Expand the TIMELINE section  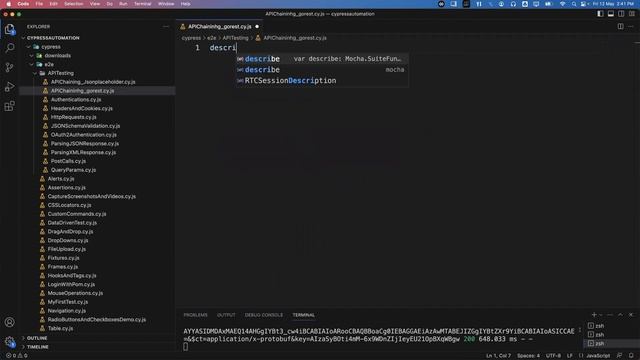(38, 347)
